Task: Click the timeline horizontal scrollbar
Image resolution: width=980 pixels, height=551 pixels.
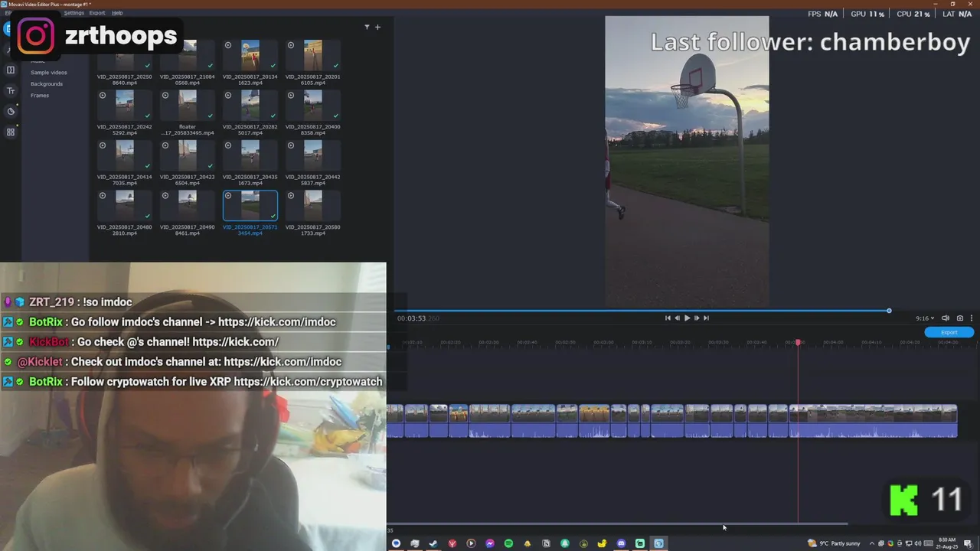Action: point(618,524)
